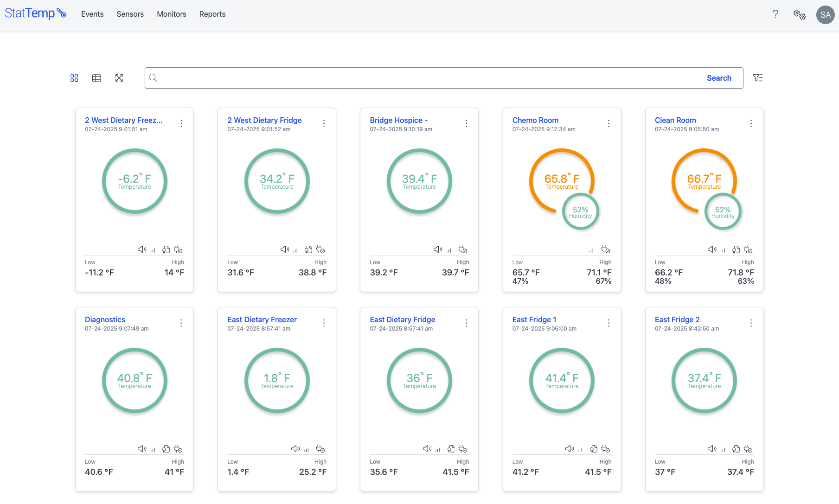The height and width of the screenshot is (504, 839).
Task: Open the settings gears icon
Action: (799, 14)
